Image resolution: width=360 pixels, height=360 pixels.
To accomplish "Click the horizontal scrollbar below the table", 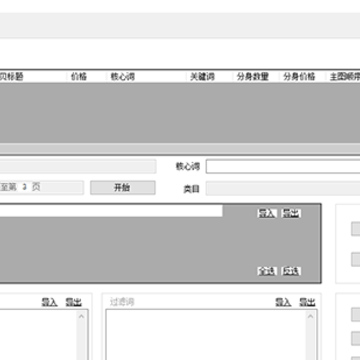I will (x=180, y=149).
